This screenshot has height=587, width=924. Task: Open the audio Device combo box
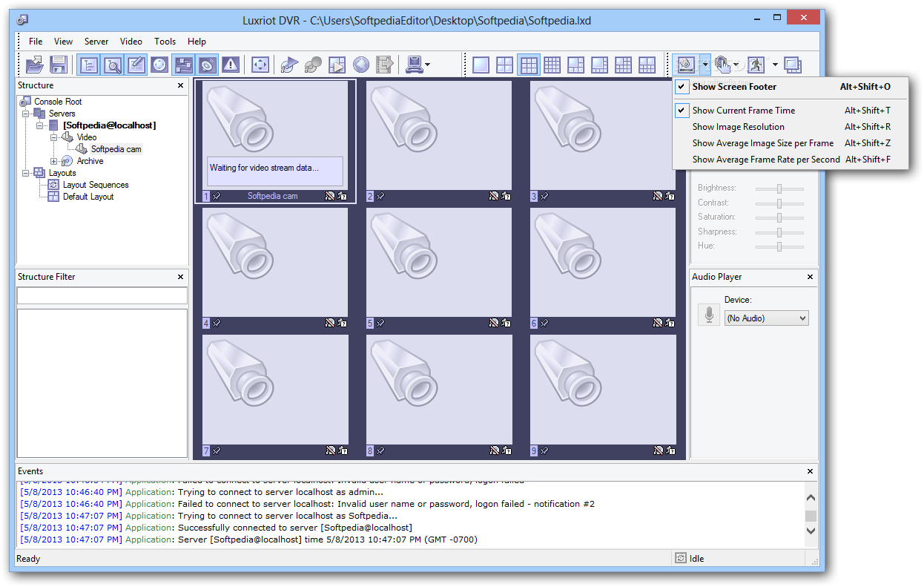pos(766,318)
